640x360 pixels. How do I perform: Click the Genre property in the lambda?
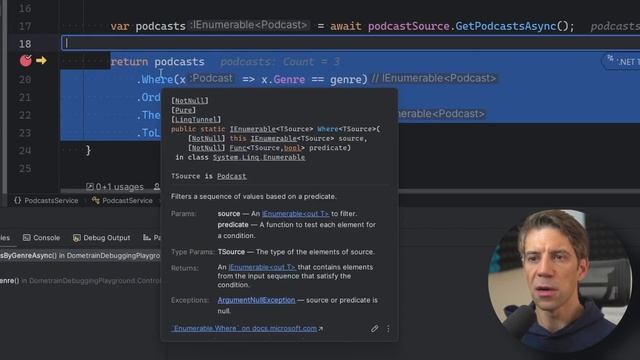point(289,79)
